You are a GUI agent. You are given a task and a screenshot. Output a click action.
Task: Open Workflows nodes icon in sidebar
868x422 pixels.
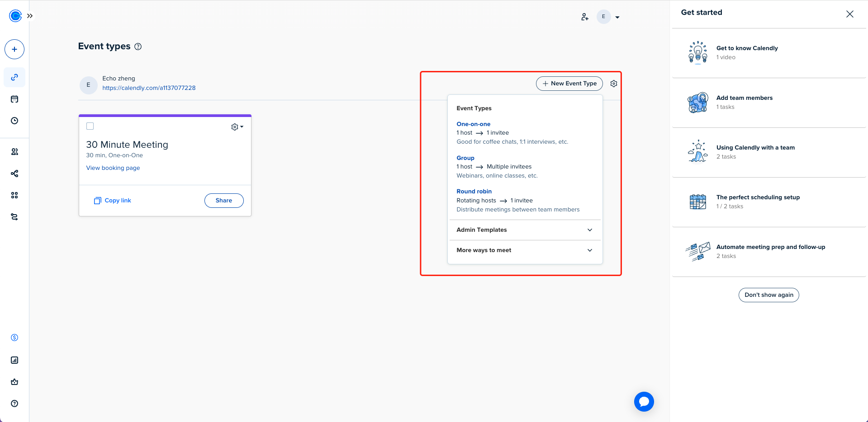[x=14, y=173]
